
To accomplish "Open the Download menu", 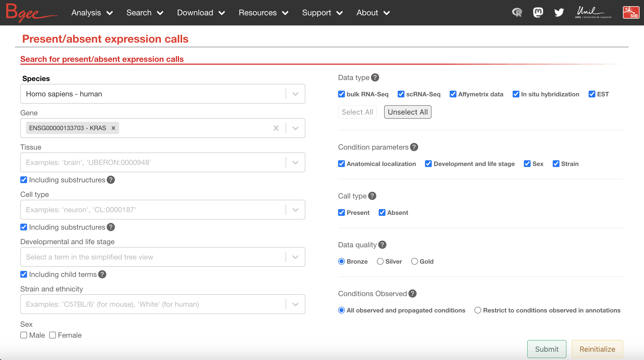I will pos(201,12).
